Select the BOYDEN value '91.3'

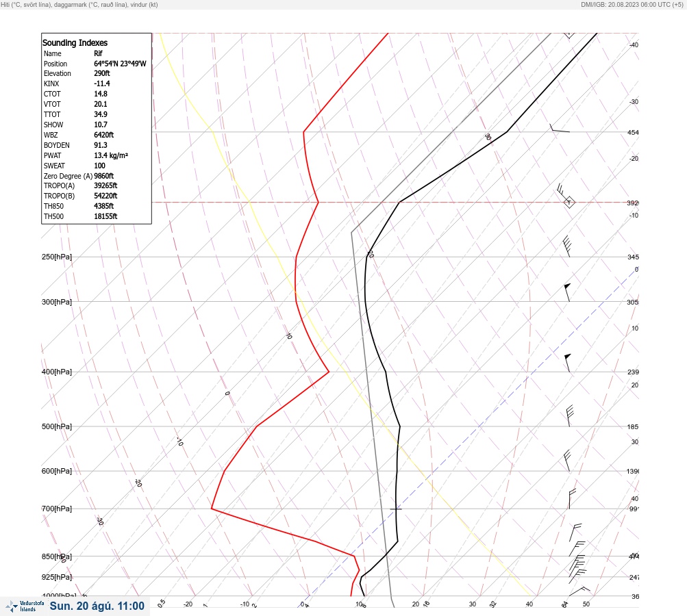click(101, 145)
